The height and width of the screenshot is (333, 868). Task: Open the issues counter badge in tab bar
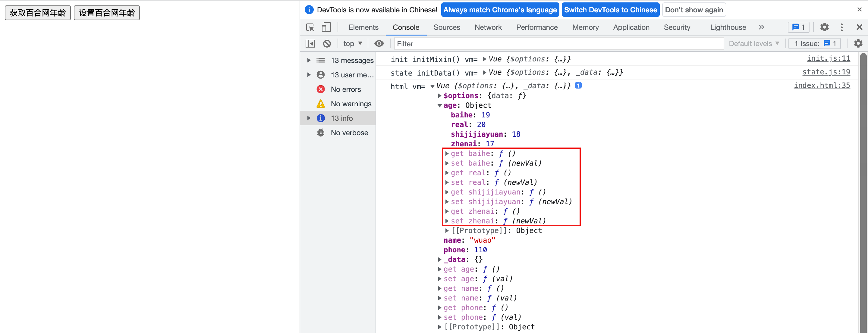pos(798,27)
